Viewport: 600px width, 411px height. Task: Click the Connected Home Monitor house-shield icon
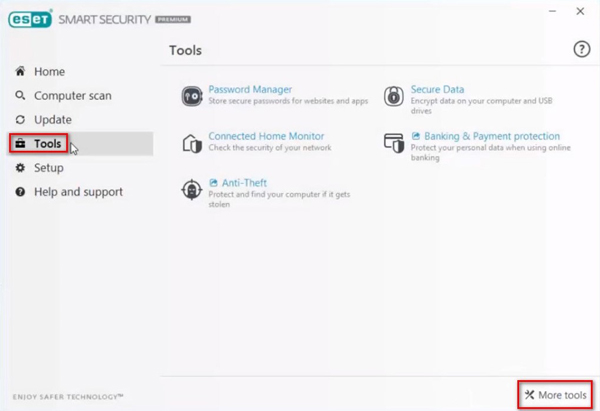[x=192, y=144]
